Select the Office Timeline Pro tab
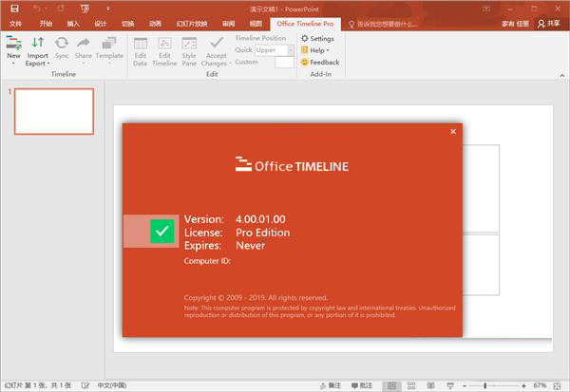Image resolution: width=570 pixels, height=392 pixels. [305, 24]
